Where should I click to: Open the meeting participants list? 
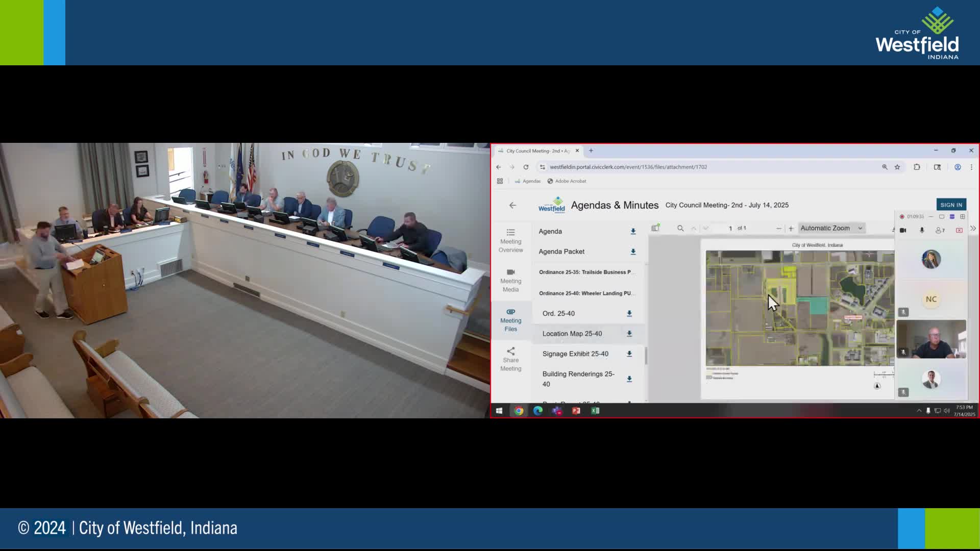[940, 231]
